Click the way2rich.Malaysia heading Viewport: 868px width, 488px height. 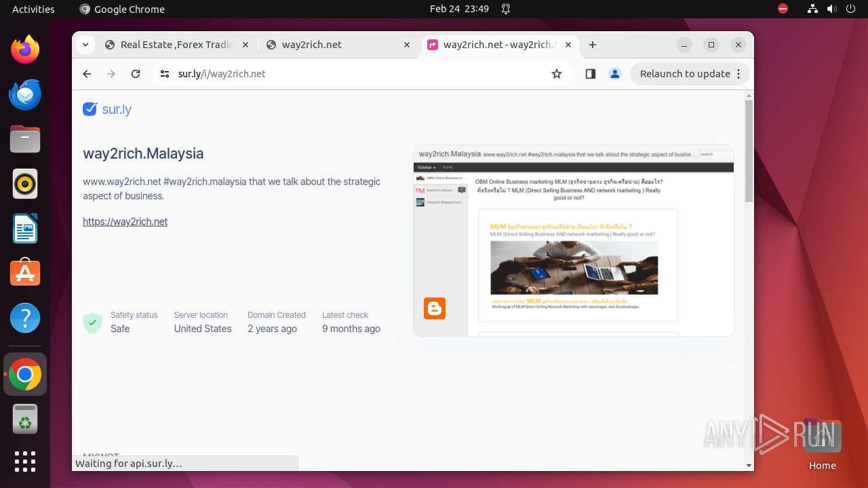click(x=143, y=153)
